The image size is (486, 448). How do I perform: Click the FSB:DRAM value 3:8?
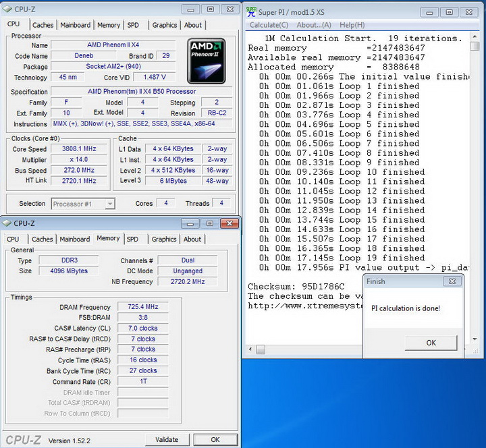tap(143, 318)
